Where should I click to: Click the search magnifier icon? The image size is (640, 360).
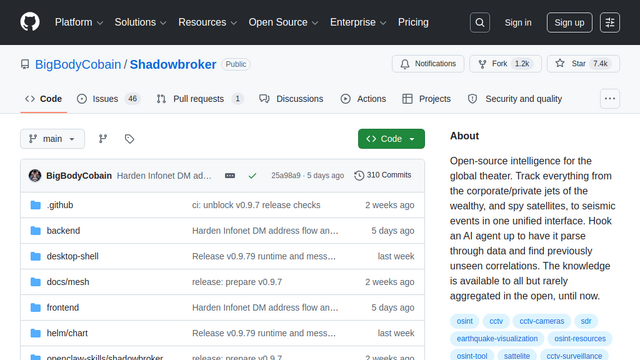pos(480,22)
